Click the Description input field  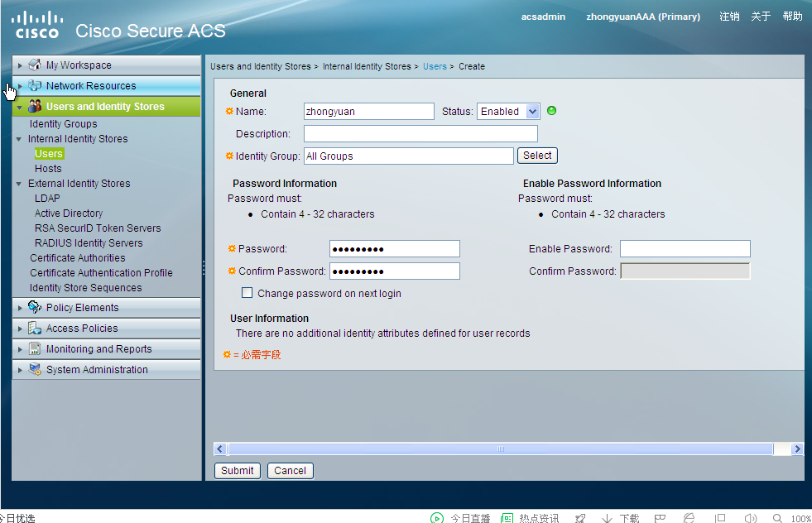(420, 133)
